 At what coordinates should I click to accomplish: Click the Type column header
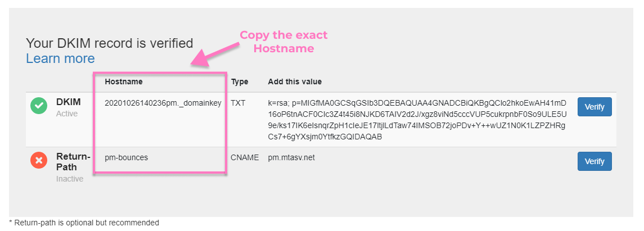[240, 81]
